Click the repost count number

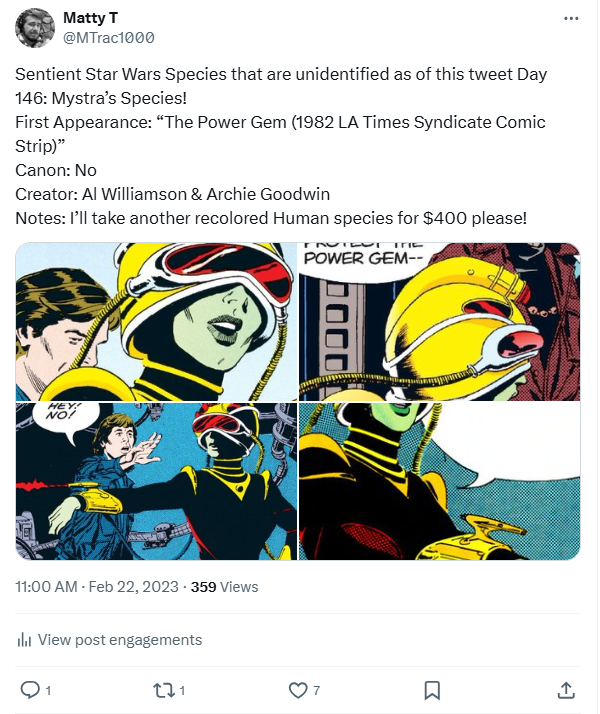(x=182, y=690)
